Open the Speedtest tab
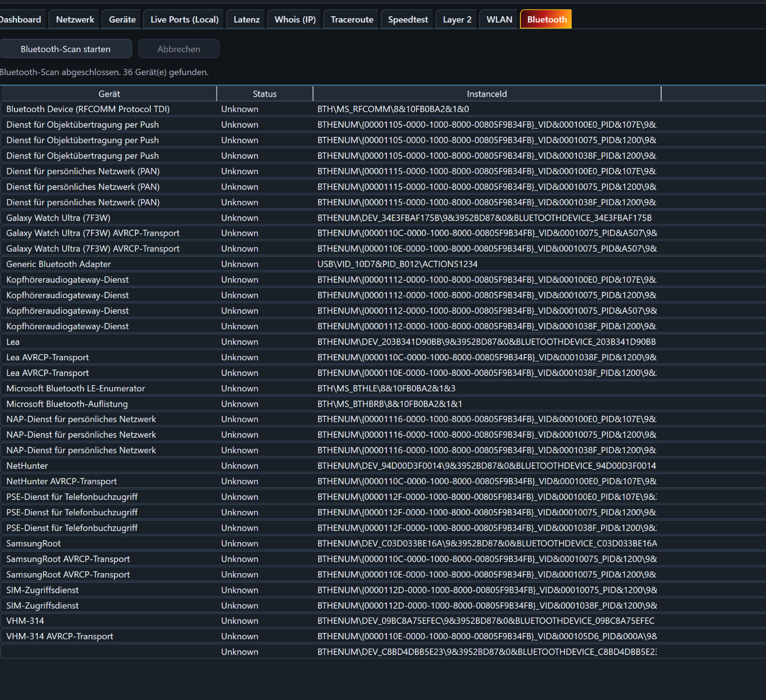Image resolution: width=766 pixels, height=700 pixels. coord(408,20)
